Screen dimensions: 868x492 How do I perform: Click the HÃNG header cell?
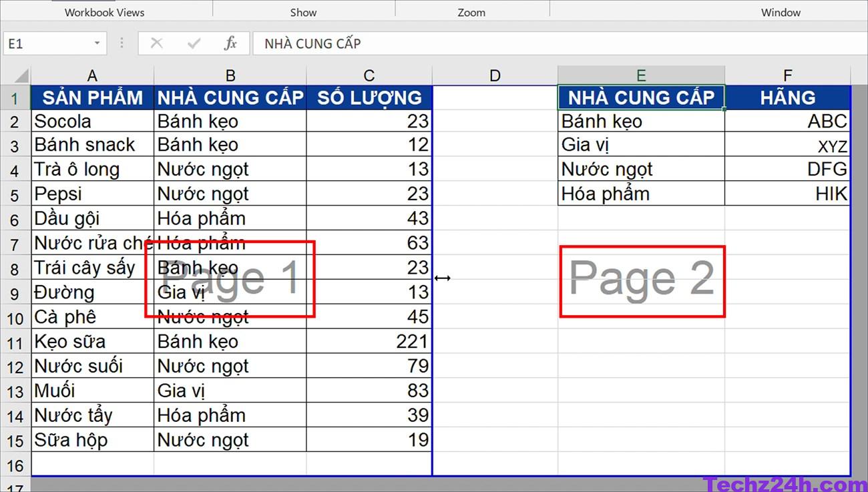point(788,97)
